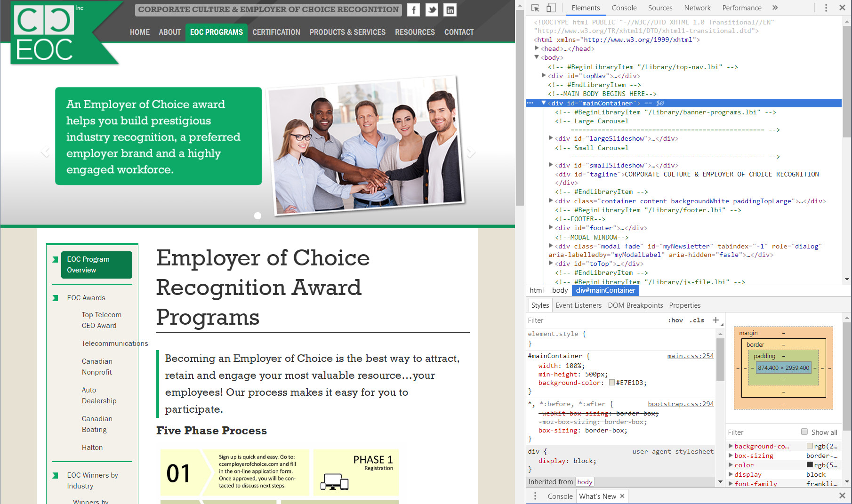Select the Inspect element cursor icon
Image resolution: width=852 pixels, height=504 pixels.
pos(535,8)
